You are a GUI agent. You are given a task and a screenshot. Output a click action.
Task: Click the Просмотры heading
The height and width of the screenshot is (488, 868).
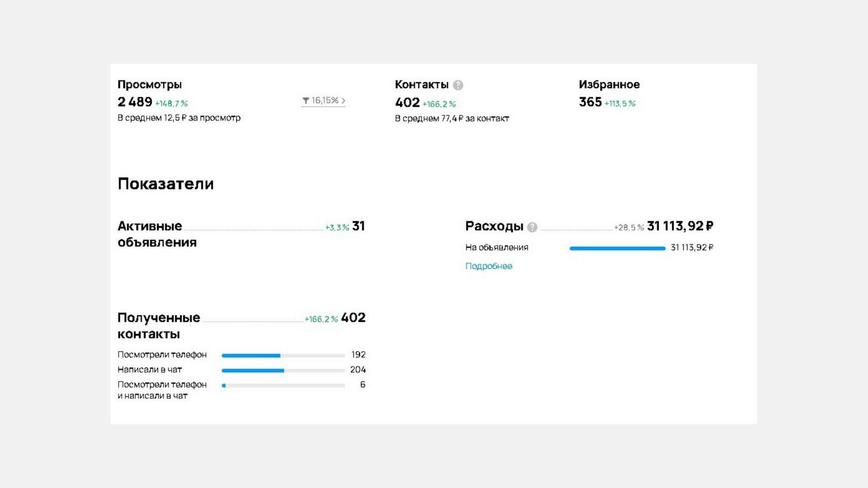tap(150, 84)
